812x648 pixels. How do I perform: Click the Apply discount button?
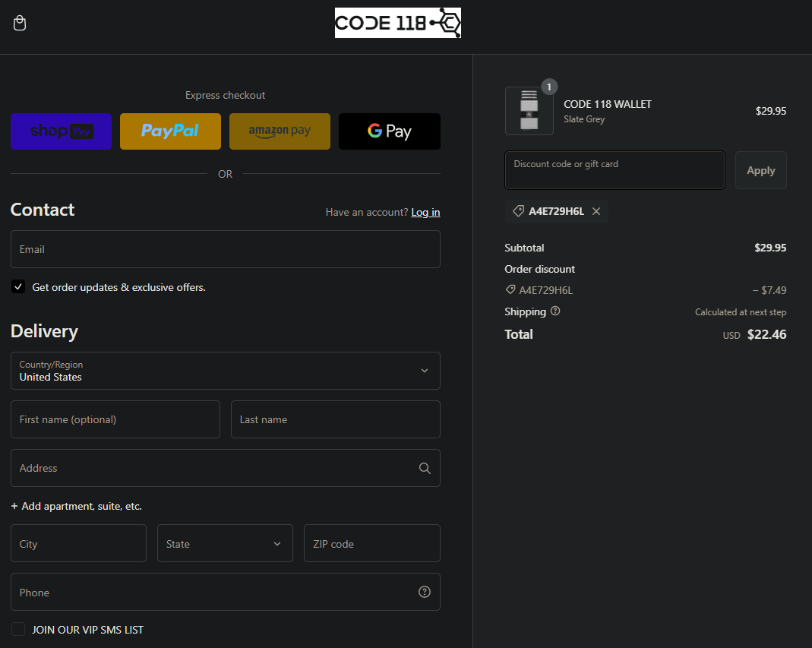point(761,170)
